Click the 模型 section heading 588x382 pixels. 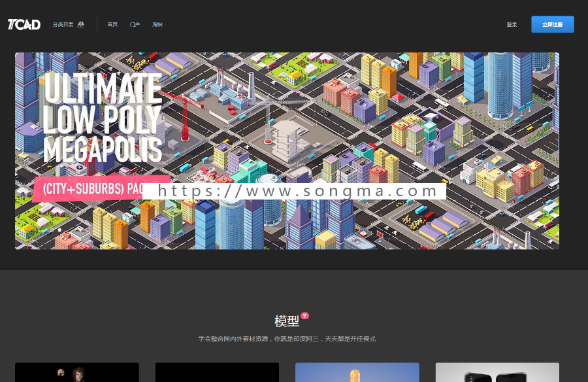287,321
